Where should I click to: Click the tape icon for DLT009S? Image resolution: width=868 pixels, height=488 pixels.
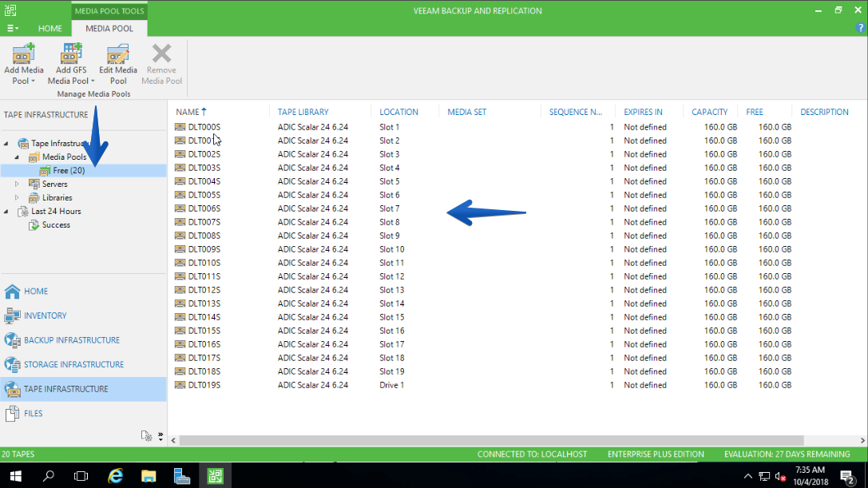pyautogui.click(x=180, y=249)
